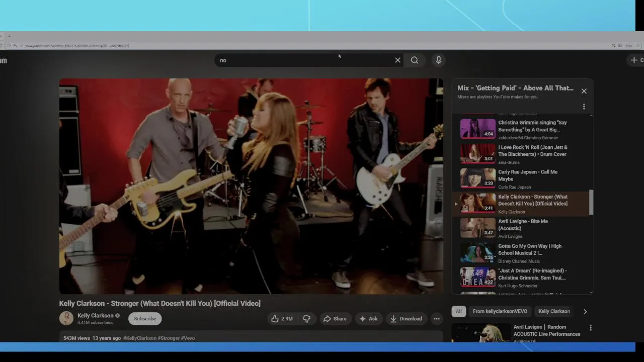Click the Mix 'Getting Paid' playlist title
644x362 pixels.
pyautogui.click(x=515, y=88)
